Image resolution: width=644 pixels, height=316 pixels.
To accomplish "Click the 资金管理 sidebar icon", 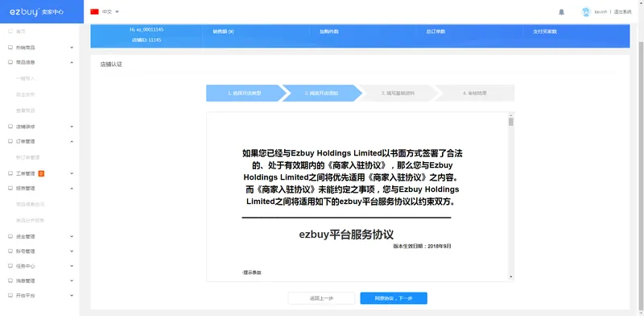I will tap(10, 236).
